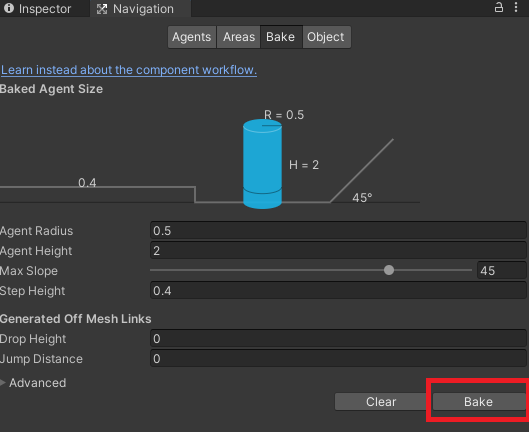Open the Agents section
529x432 pixels.
click(192, 37)
